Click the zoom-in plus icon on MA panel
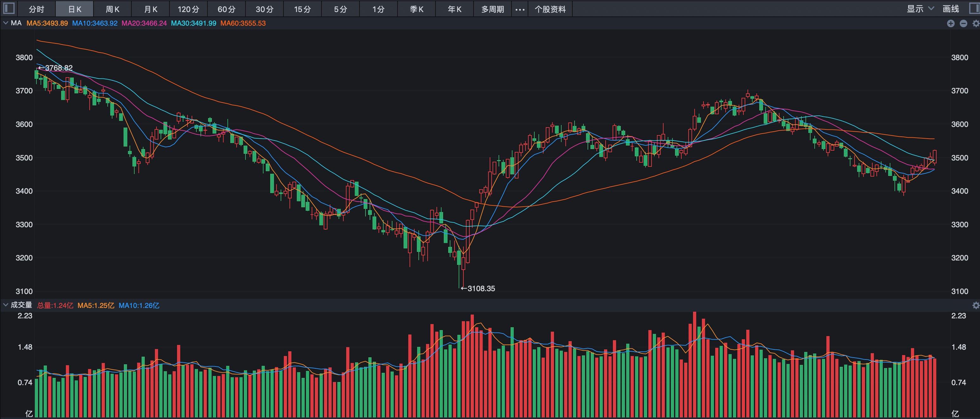 [x=951, y=23]
